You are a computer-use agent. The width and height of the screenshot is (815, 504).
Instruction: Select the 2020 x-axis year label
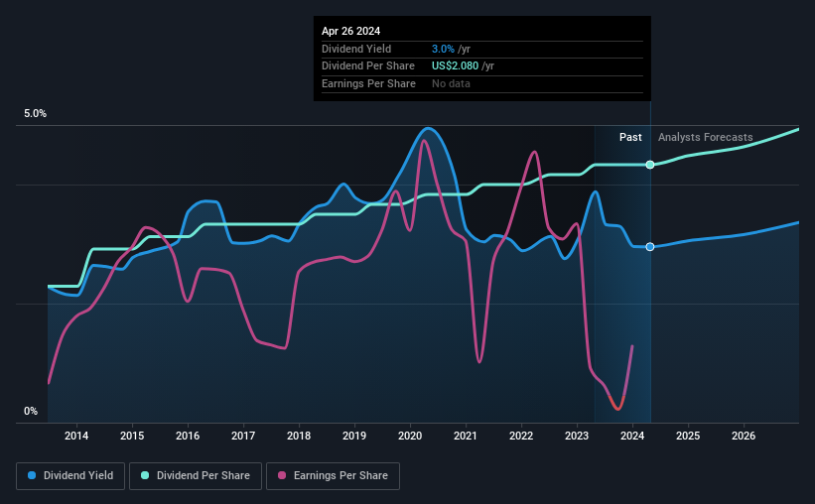pos(410,436)
